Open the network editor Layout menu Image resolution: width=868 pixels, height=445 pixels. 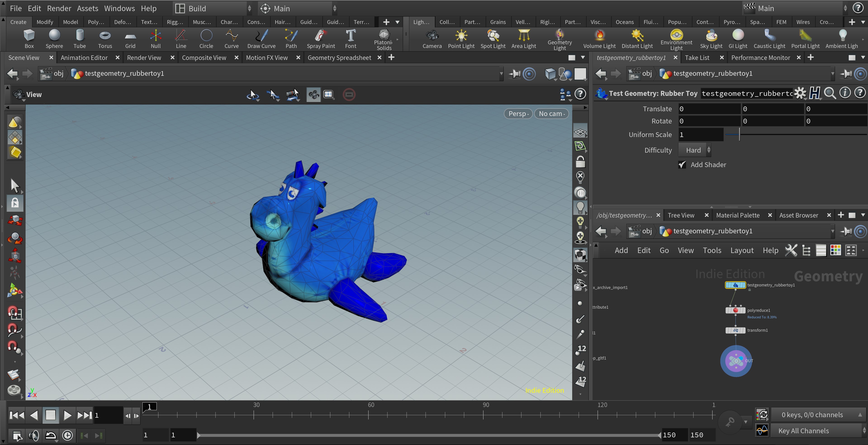tap(742, 250)
